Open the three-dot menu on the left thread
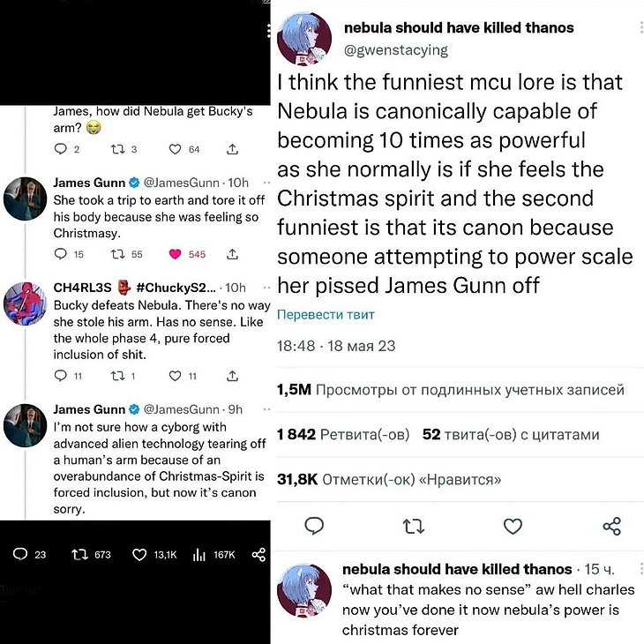 point(269,32)
